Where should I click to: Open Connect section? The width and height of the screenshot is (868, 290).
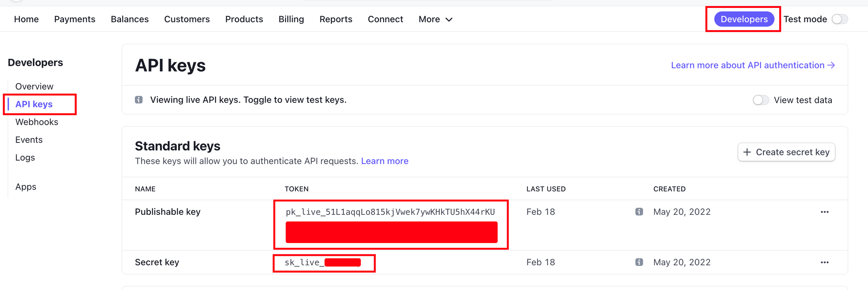(x=385, y=19)
